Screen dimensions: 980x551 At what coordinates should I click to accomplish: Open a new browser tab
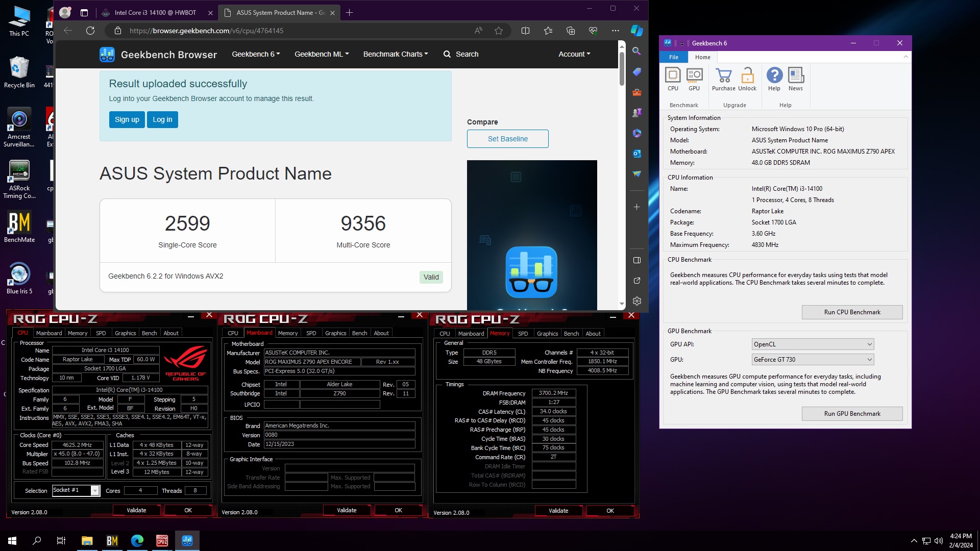[349, 13]
